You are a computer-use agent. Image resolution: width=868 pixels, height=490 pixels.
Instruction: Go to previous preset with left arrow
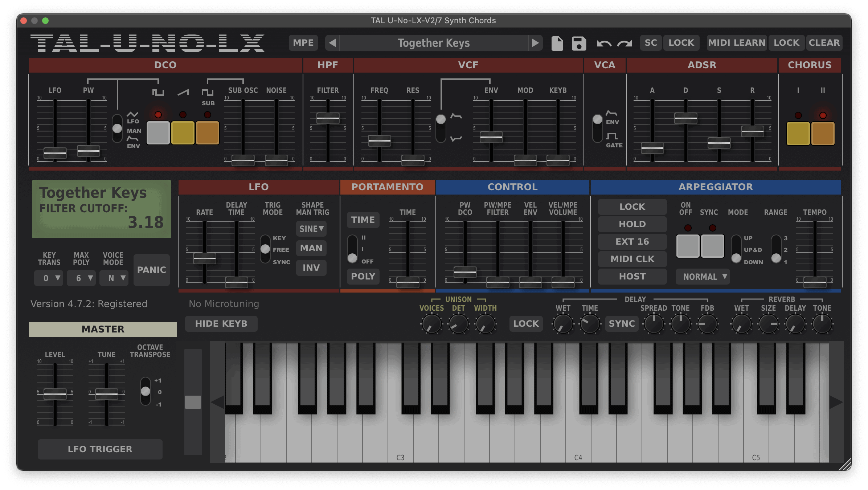point(332,43)
